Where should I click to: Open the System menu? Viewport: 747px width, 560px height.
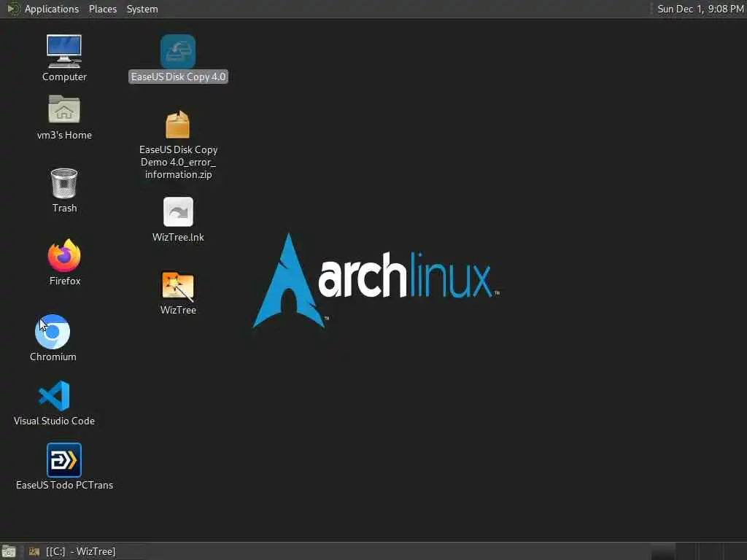142,9
